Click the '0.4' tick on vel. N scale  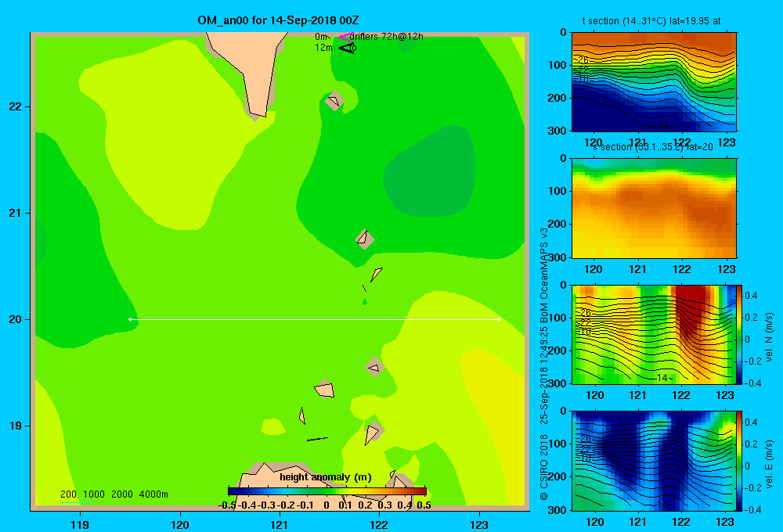(x=751, y=296)
